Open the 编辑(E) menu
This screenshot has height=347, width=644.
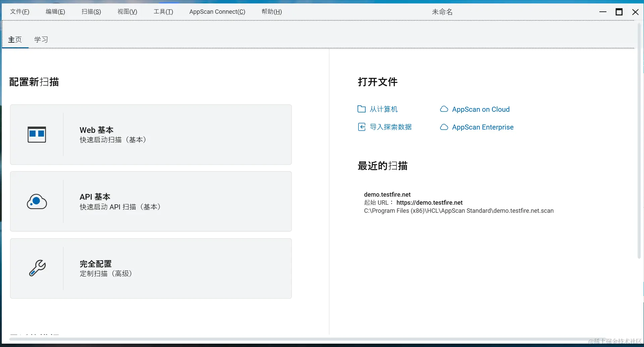[55, 12]
